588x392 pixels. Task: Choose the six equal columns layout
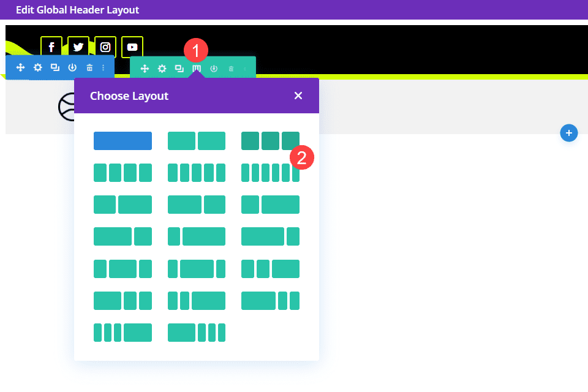point(270,173)
